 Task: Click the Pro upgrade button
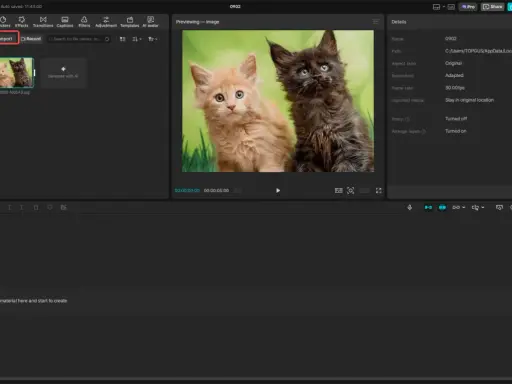pyautogui.click(x=468, y=7)
